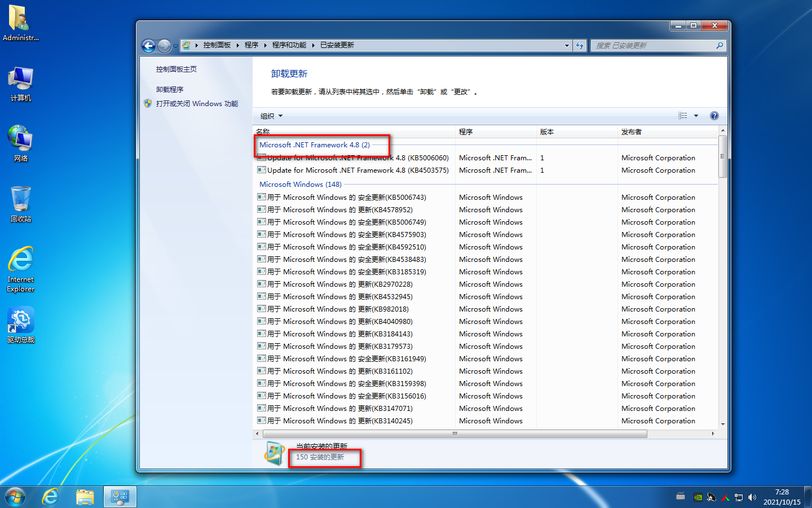Viewport: 812px width, 508px height.
Task: Click the Back navigation arrow button
Action: click(148, 46)
